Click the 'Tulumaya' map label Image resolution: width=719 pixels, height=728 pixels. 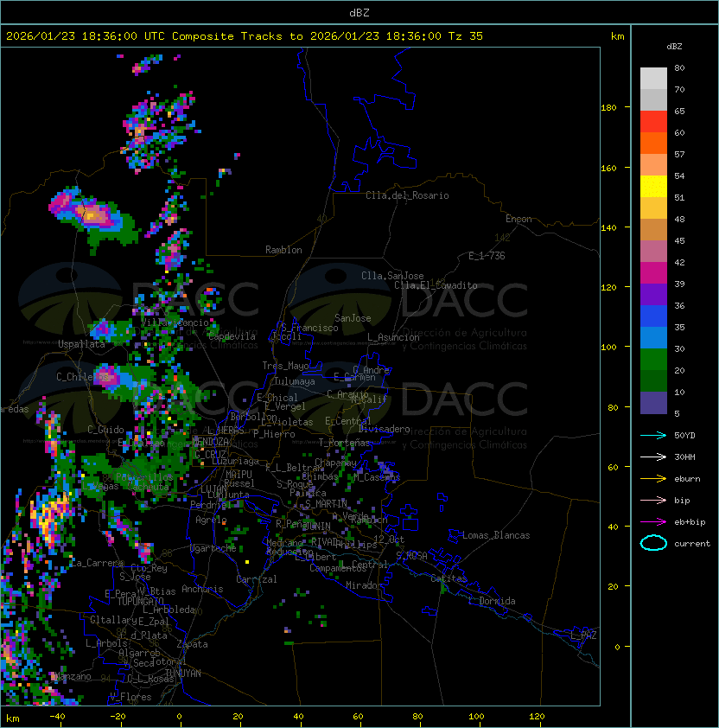click(295, 381)
